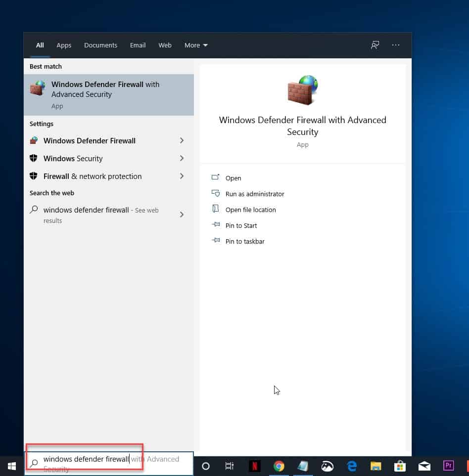Select the Apps search tab
469x476 pixels.
(x=64, y=45)
